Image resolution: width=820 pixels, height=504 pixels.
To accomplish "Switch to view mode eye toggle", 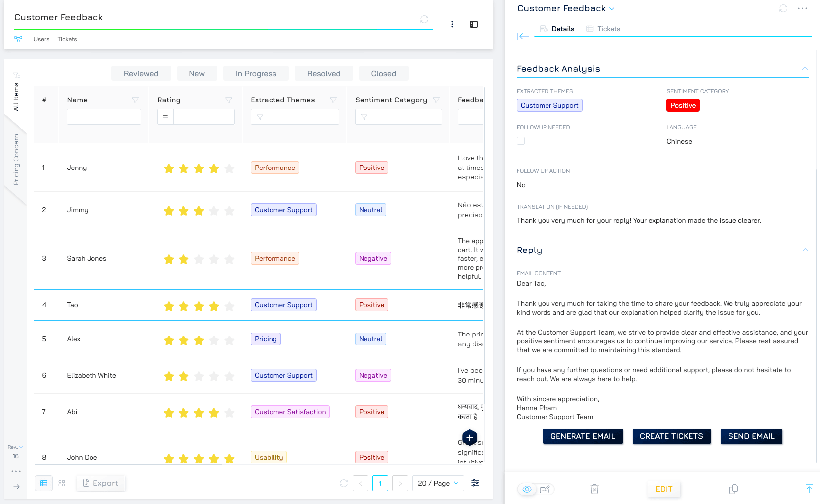I will [x=527, y=489].
